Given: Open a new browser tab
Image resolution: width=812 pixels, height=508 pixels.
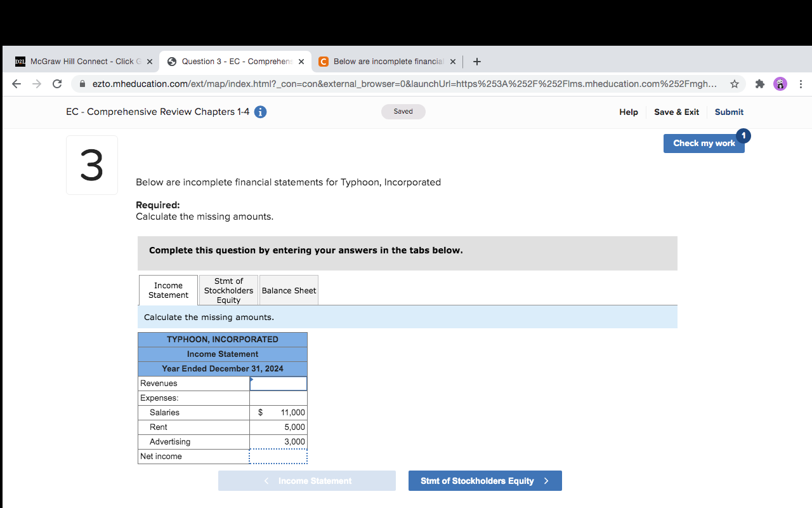Looking at the screenshot, I should [477, 62].
